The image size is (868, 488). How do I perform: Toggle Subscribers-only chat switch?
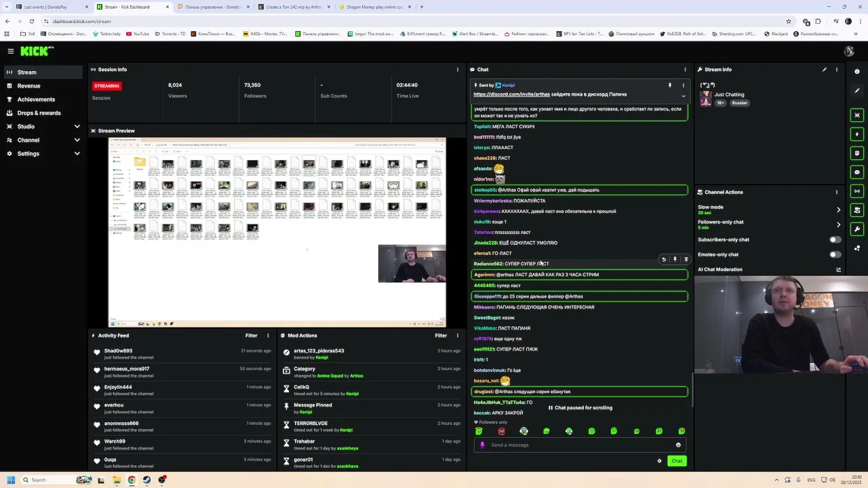[835, 239]
